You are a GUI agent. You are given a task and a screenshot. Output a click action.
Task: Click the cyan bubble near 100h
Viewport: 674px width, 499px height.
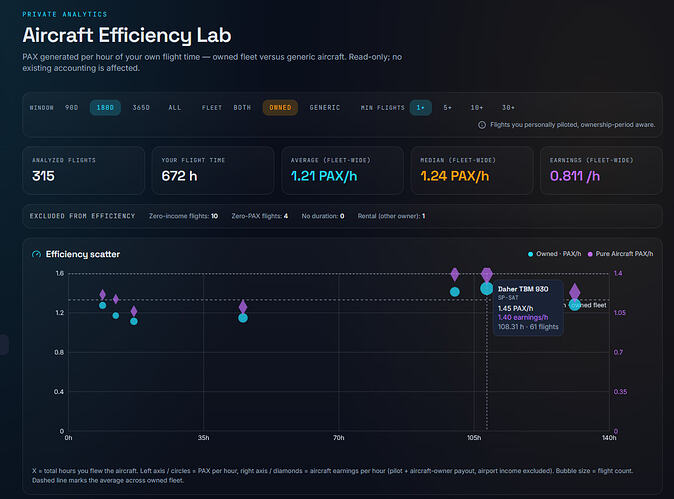[x=455, y=292]
